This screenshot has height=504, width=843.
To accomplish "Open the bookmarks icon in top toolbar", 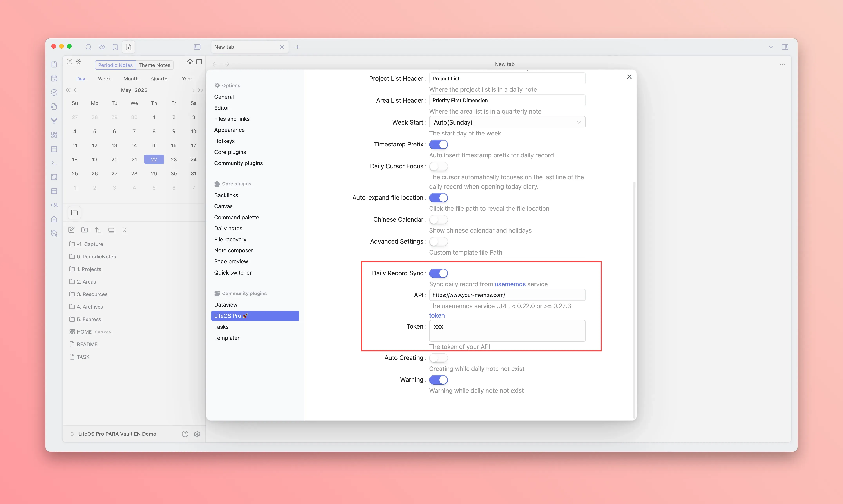I will point(115,47).
